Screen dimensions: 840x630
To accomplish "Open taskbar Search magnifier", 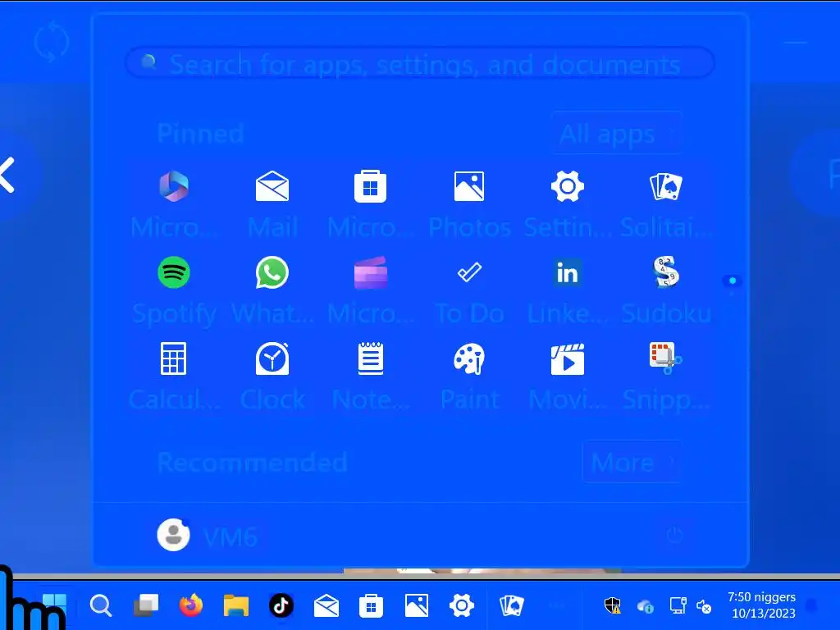I will point(100,606).
